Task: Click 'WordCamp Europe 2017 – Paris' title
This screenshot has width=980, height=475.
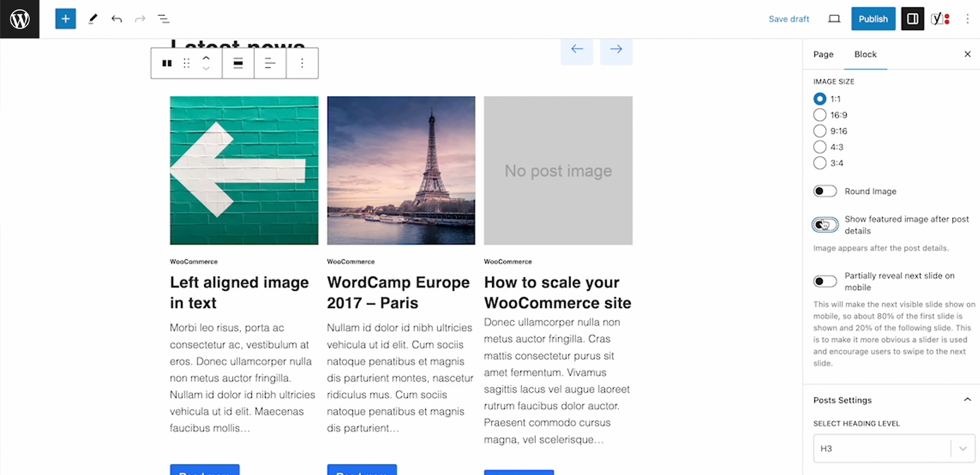Action: click(x=398, y=293)
